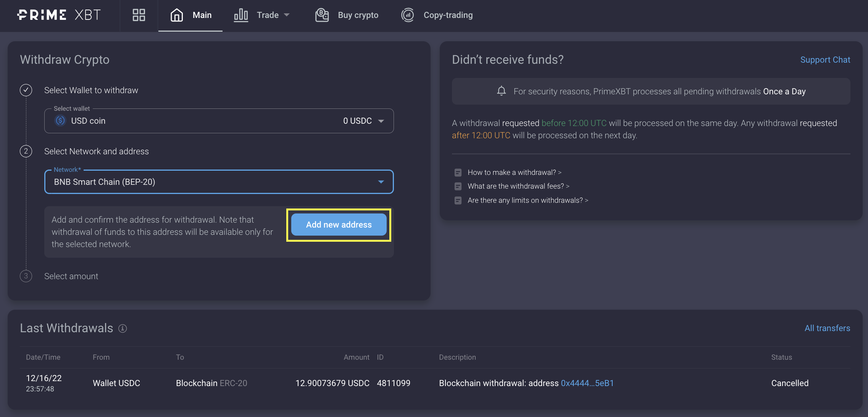Click the Trade bar chart icon
Viewport: 868px width, 417px height.
click(x=241, y=15)
